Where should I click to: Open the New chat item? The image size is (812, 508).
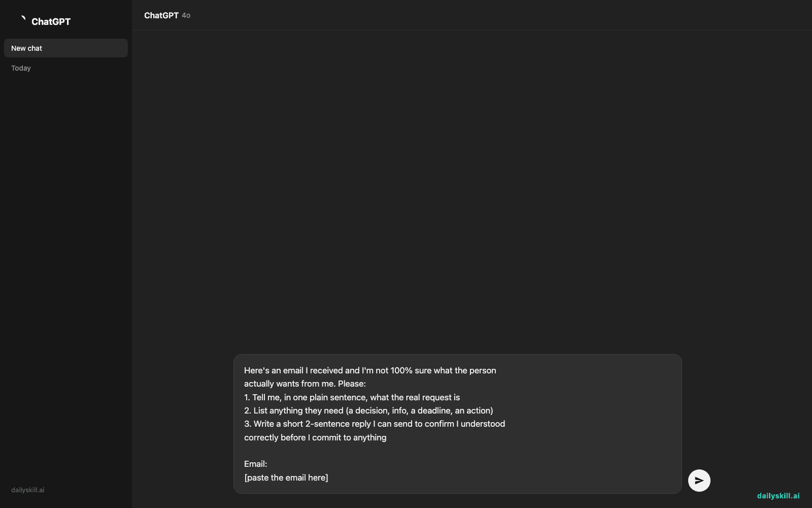click(x=66, y=48)
